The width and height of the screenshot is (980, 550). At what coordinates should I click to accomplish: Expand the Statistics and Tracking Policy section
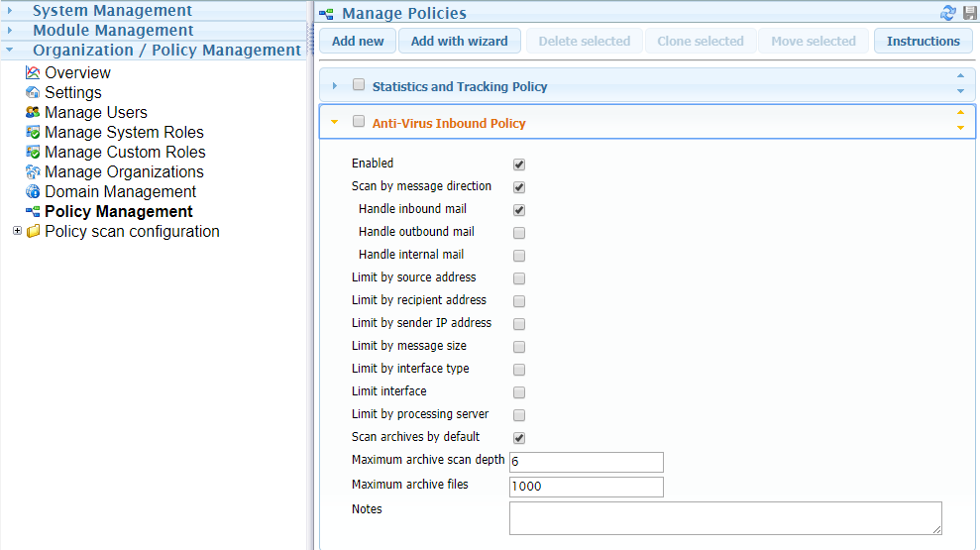coord(335,86)
